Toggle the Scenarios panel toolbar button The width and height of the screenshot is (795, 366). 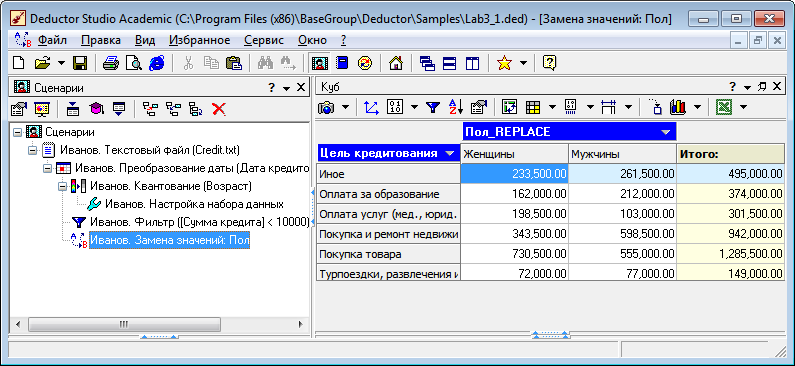click(x=319, y=63)
